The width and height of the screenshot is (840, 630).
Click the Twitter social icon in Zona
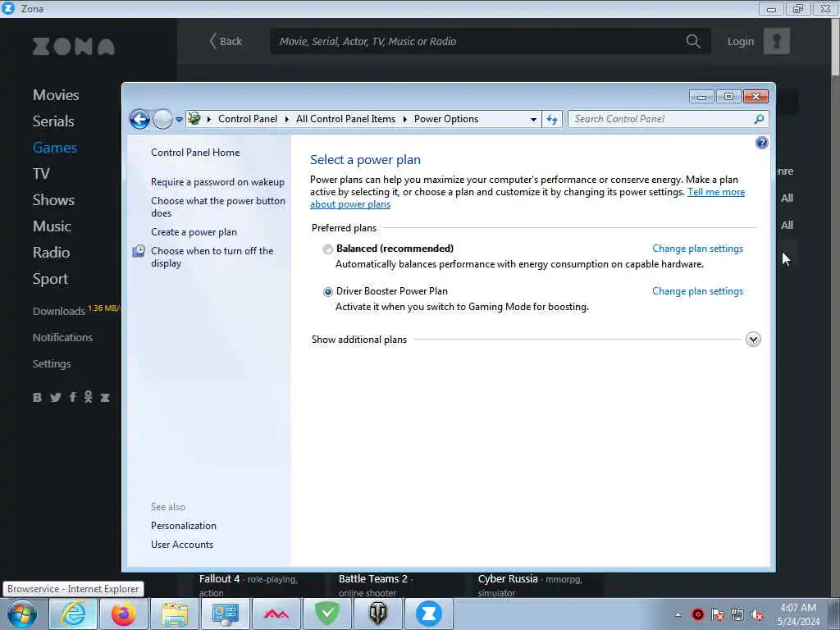[x=55, y=398]
